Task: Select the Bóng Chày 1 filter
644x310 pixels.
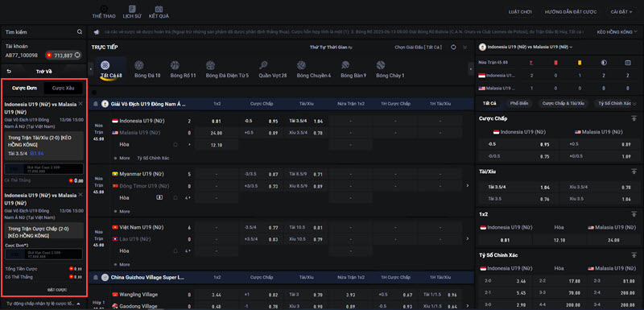Action: pyautogui.click(x=390, y=69)
